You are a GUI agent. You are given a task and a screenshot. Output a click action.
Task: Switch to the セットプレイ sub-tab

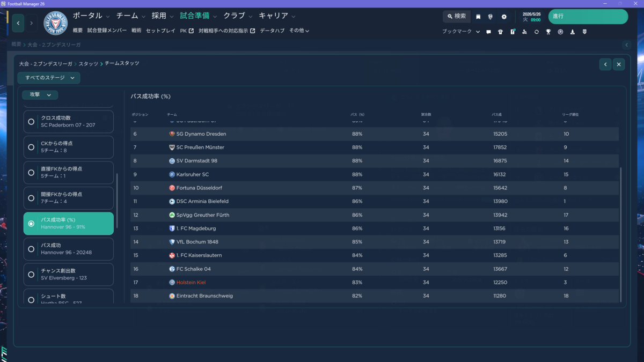point(160,31)
